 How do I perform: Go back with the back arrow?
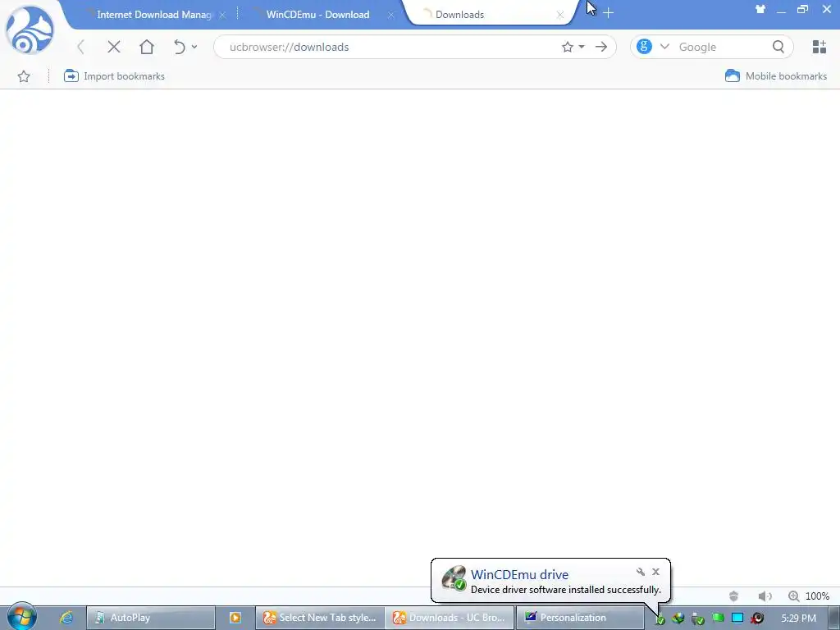pos(81,47)
